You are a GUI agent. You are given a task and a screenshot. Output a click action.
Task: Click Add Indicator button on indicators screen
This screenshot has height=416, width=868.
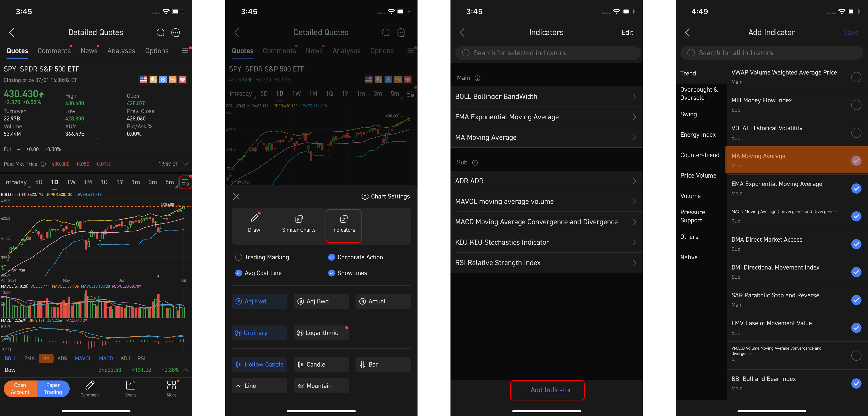(x=546, y=390)
